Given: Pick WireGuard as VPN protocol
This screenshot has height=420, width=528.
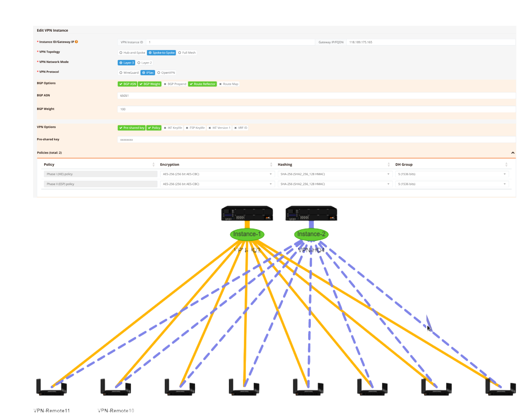Looking at the screenshot, I should point(129,73).
